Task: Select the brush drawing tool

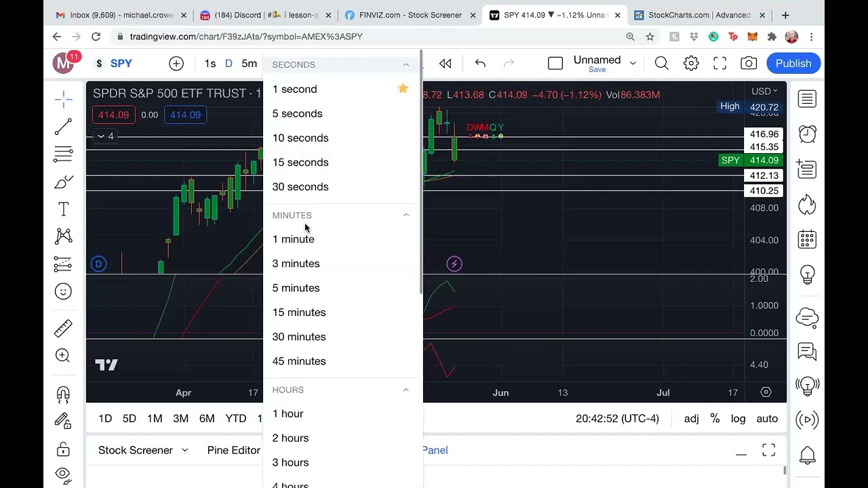Action: (63, 182)
